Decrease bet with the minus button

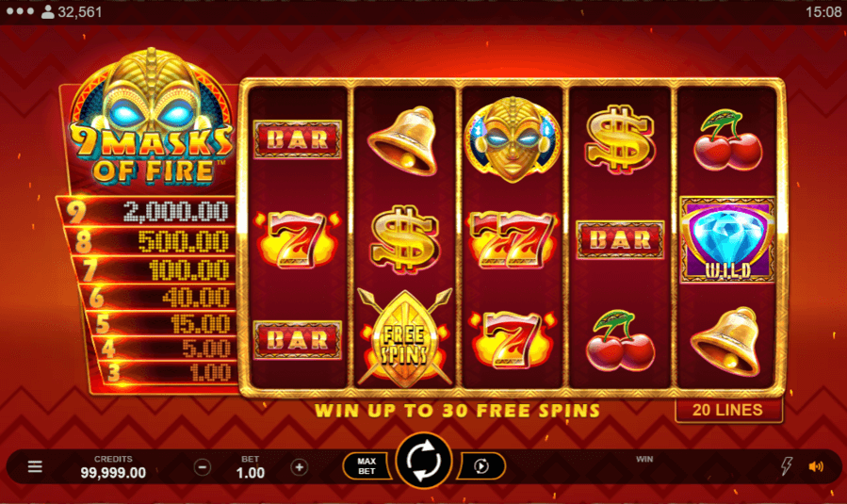point(203,467)
